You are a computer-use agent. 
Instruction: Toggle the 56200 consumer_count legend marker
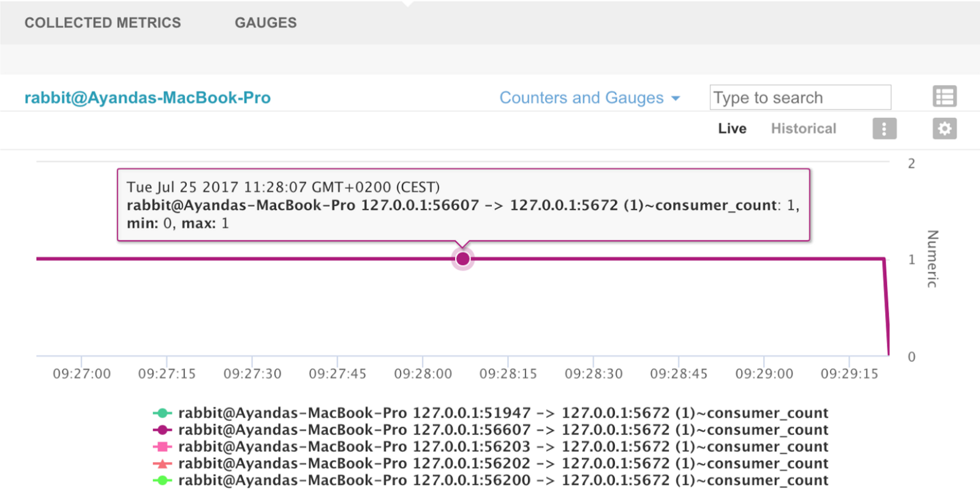coord(162,480)
